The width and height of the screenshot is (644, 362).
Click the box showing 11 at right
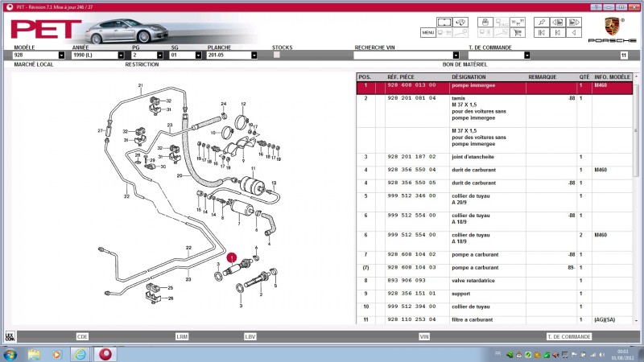623,55
